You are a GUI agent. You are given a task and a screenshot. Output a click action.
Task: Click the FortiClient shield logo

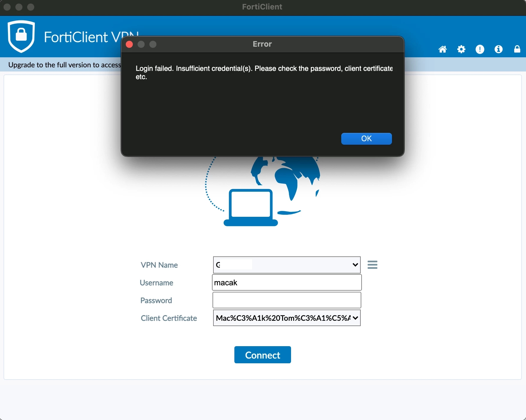[21, 36]
